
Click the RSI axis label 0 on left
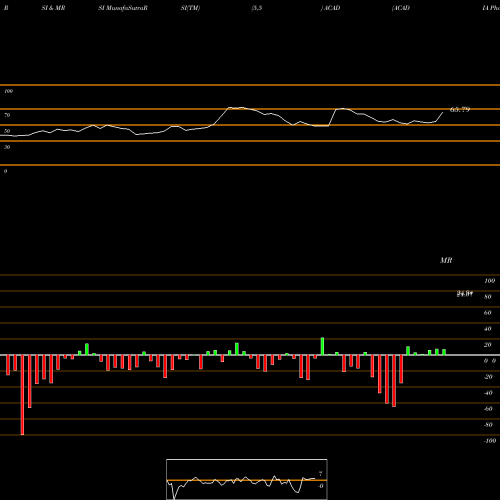(5, 171)
